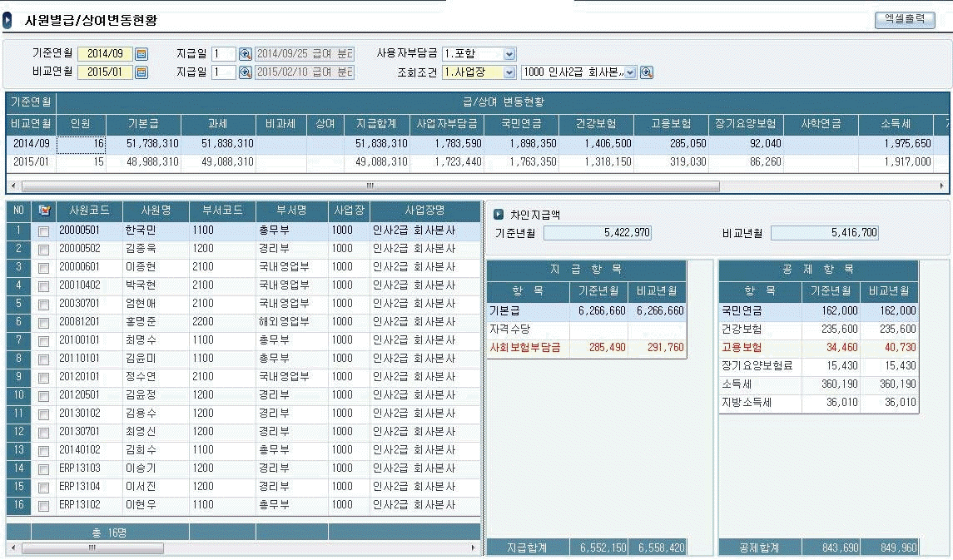Image resolution: width=953 pixels, height=560 pixels.
Task: Click search icon next to 1000 인사2급 dropdown
Action: [x=647, y=72]
